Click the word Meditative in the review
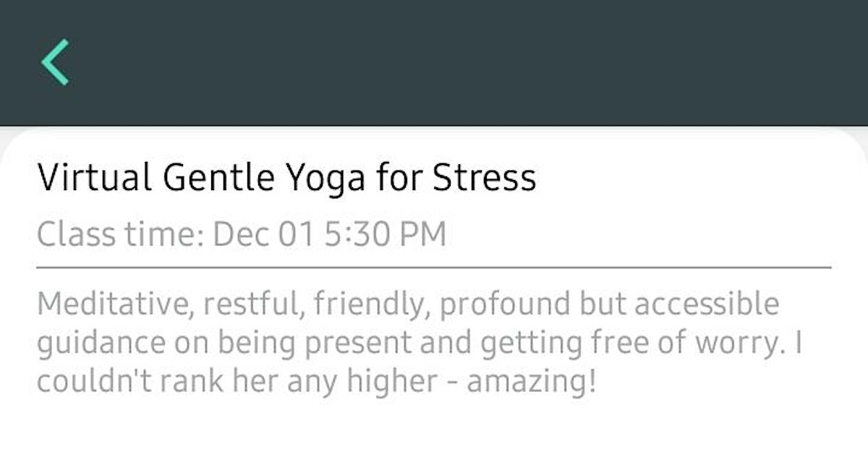The width and height of the screenshot is (868, 452). coord(114,304)
